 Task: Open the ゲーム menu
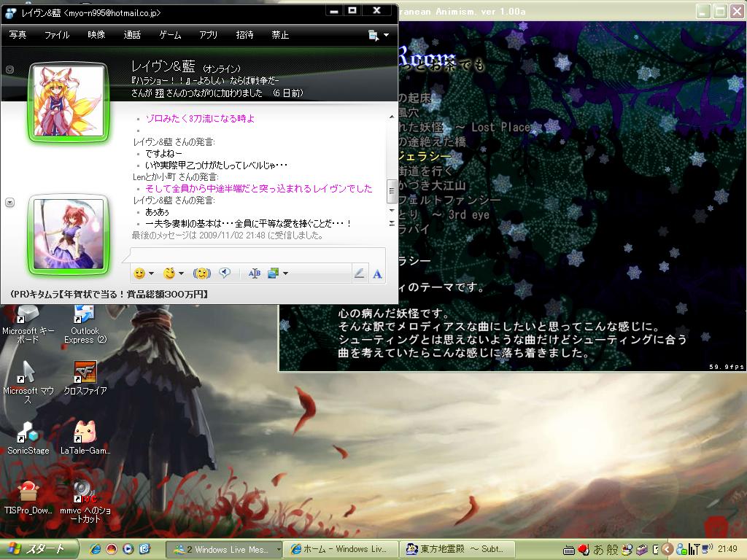(170, 35)
